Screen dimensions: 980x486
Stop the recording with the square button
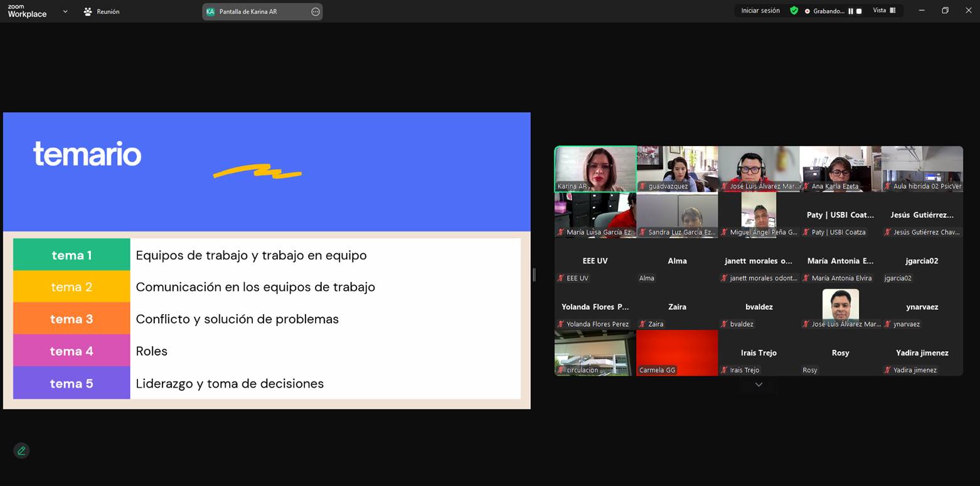click(859, 11)
